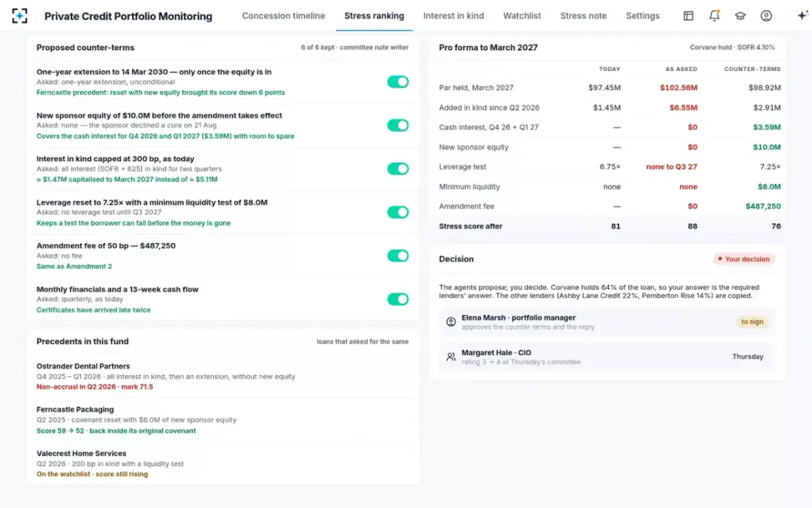This screenshot has height=508, width=812.
Task: Click stress score today 81 value
Action: coord(616,226)
